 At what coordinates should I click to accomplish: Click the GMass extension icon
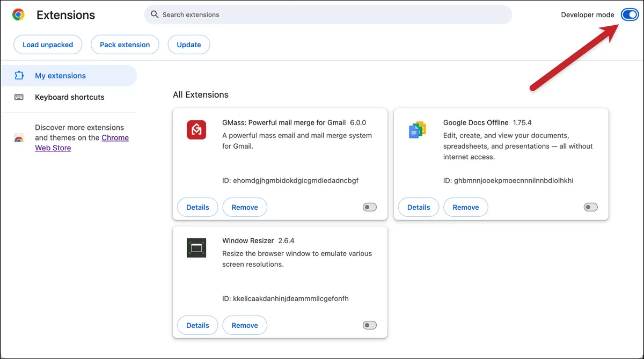pyautogui.click(x=196, y=130)
